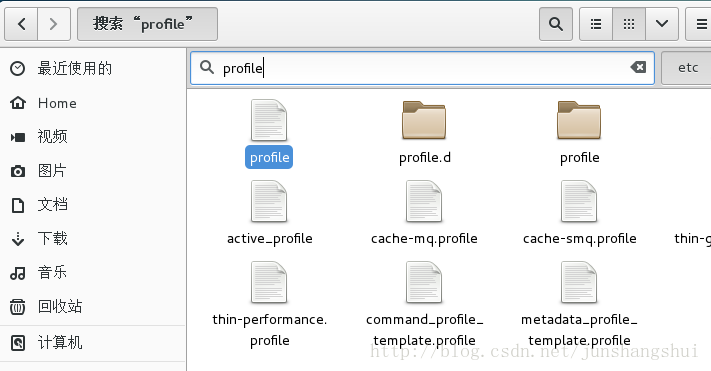Viewport: 711px width, 371px height.
Task: Click the cache-mq.profile name label
Action: coord(424,239)
